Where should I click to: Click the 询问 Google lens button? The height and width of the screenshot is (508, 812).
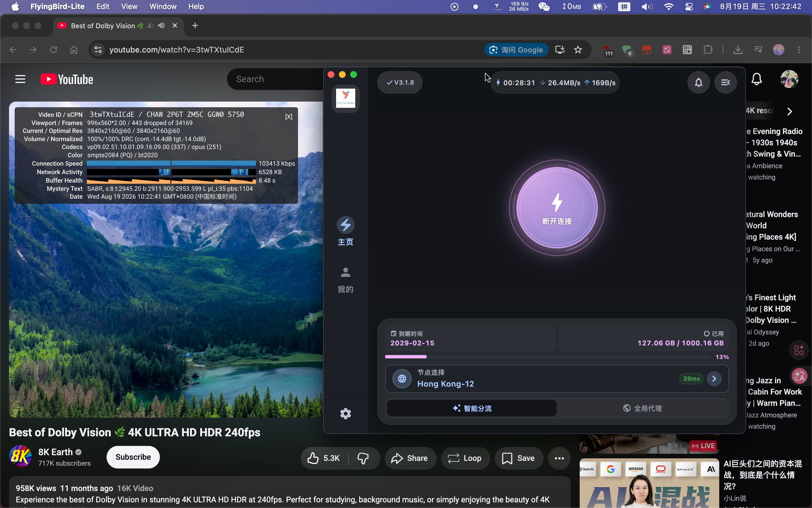[x=516, y=50]
